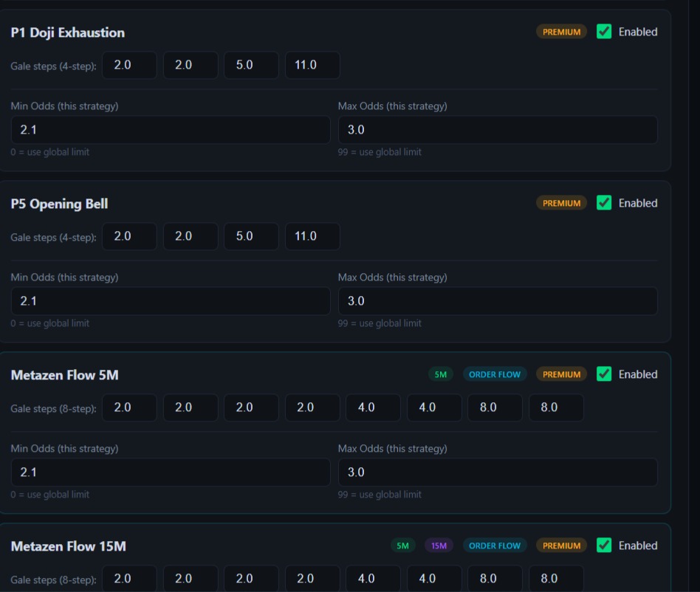
Task: Click PREMIUM badge on Metazen Flow 5M
Action: pos(562,374)
